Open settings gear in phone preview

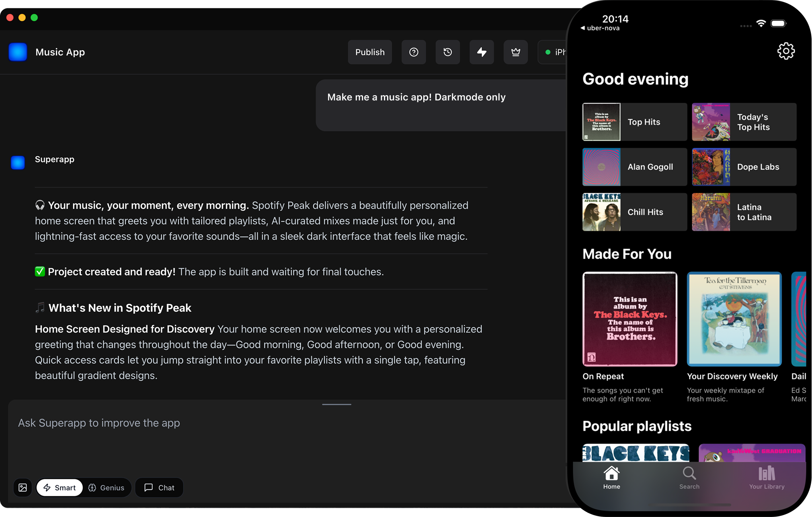[x=785, y=51]
